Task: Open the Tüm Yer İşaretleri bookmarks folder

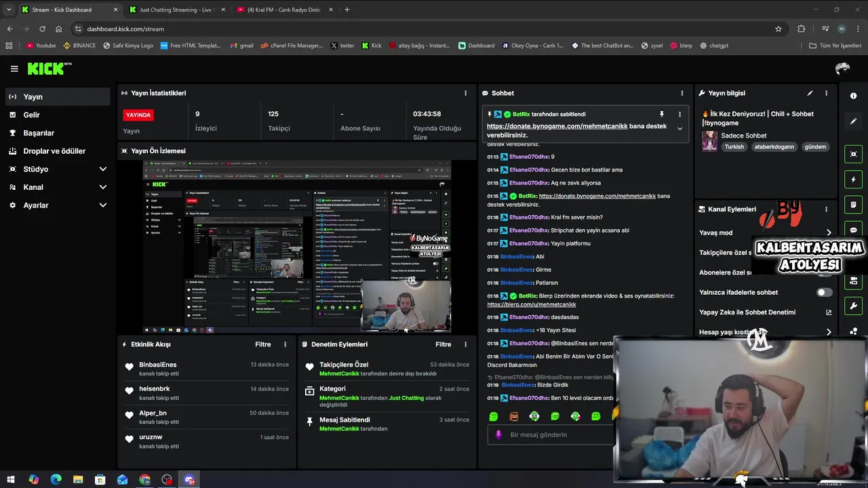Action: pyautogui.click(x=836, y=45)
